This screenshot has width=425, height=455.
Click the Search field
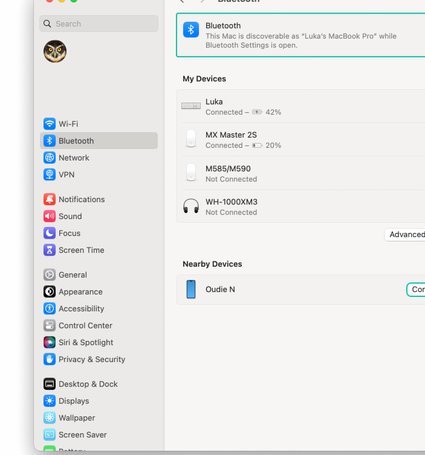point(99,24)
